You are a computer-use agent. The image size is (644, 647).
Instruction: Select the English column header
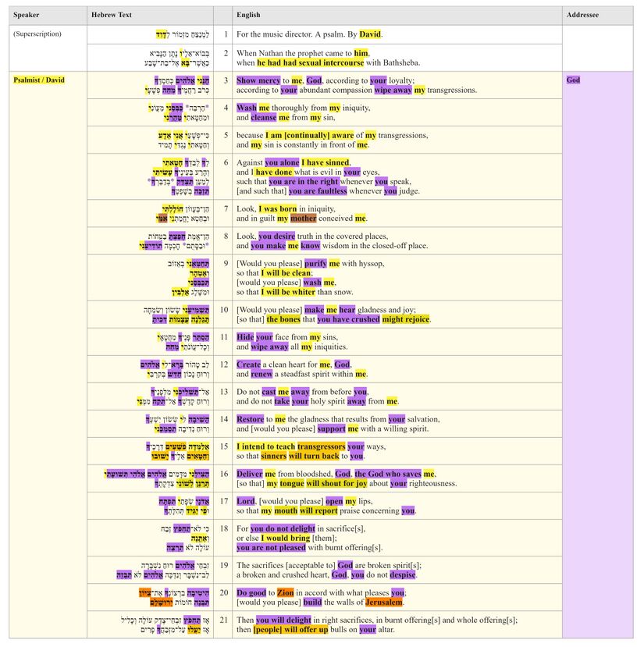[248, 15]
